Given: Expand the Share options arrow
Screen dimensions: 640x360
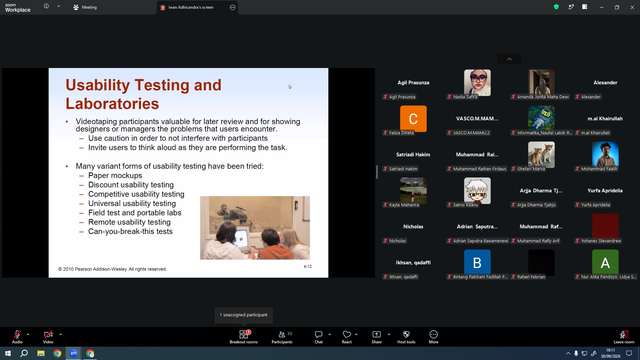Looking at the screenshot, I should (389, 334).
